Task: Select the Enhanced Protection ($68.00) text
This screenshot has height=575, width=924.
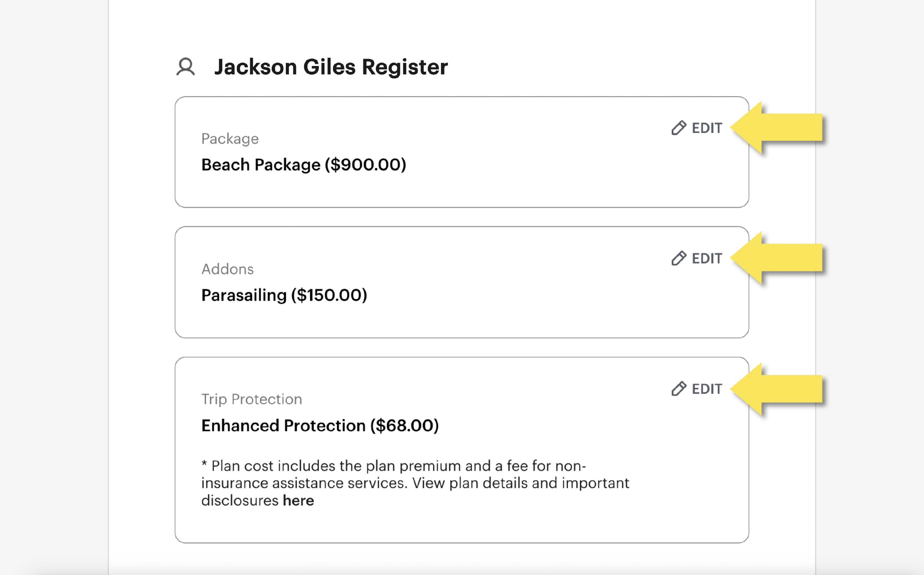Action: click(x=320, y=426)
